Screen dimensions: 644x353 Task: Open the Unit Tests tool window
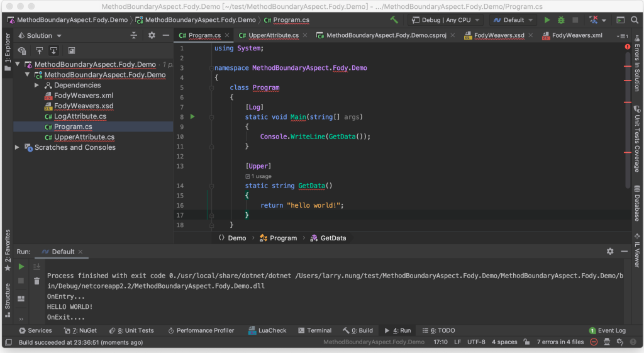131,330
